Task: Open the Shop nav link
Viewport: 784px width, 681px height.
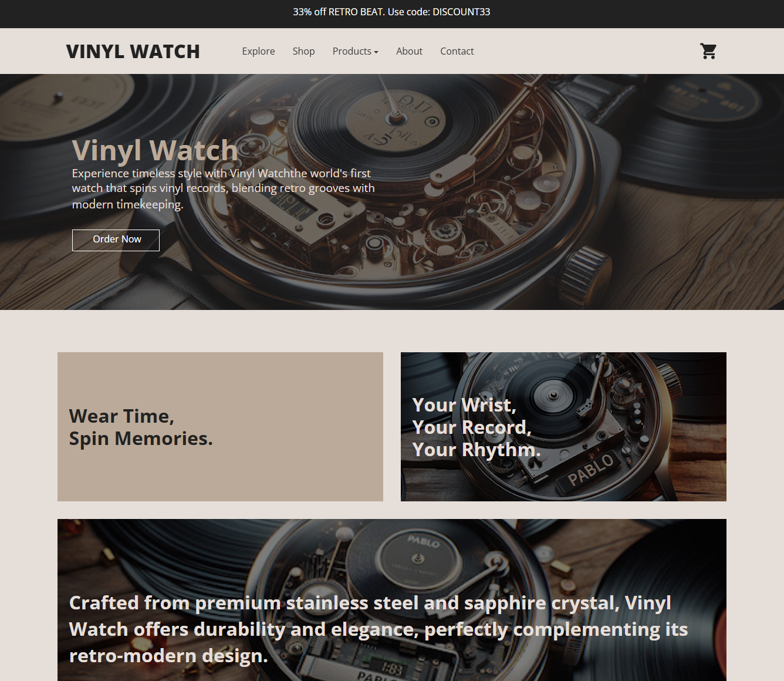Action: (303, 51)
